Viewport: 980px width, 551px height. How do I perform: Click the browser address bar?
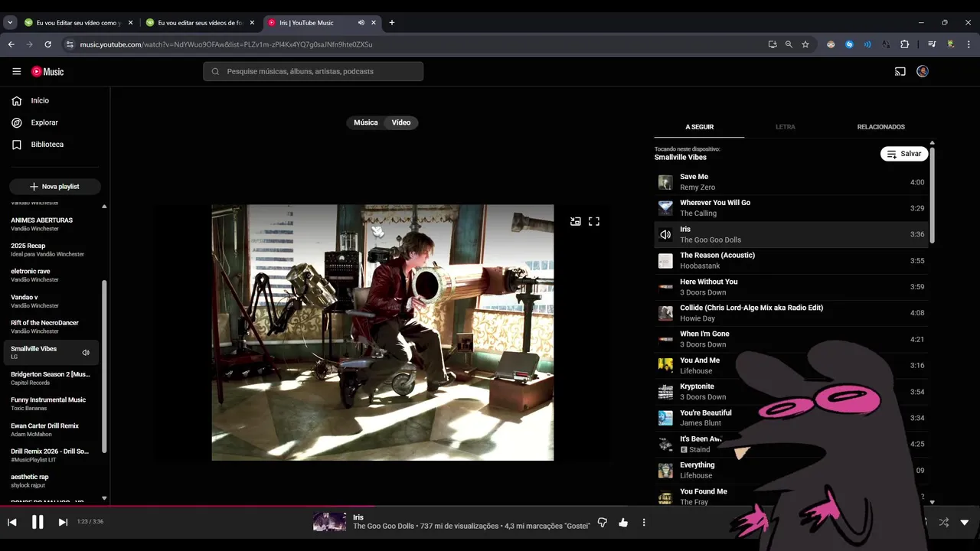(413, 44)
